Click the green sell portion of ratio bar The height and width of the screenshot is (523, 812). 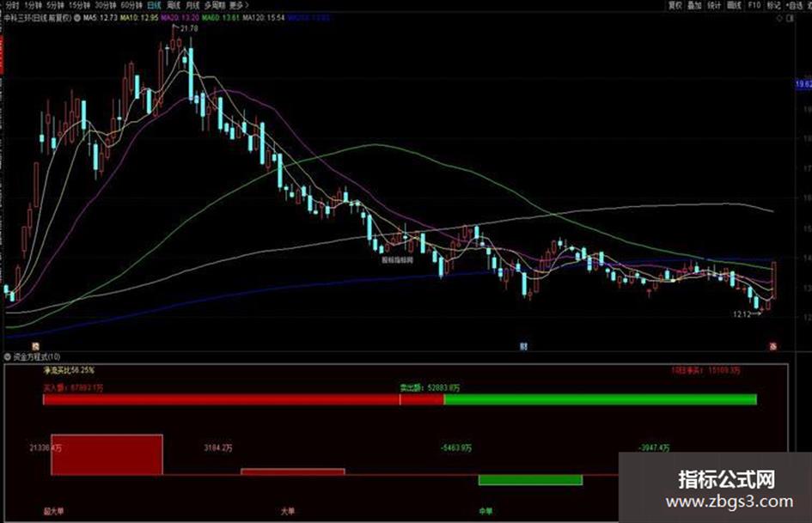[601, 399]
